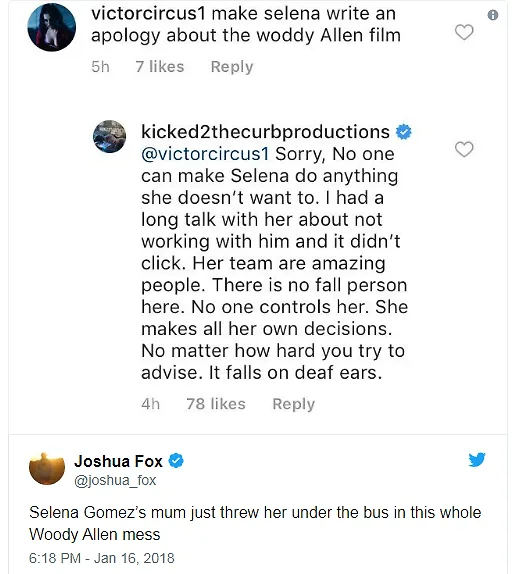Open the victorcircus1 username link
This screenshot has height=574, width=512.
tap(149, 14)
